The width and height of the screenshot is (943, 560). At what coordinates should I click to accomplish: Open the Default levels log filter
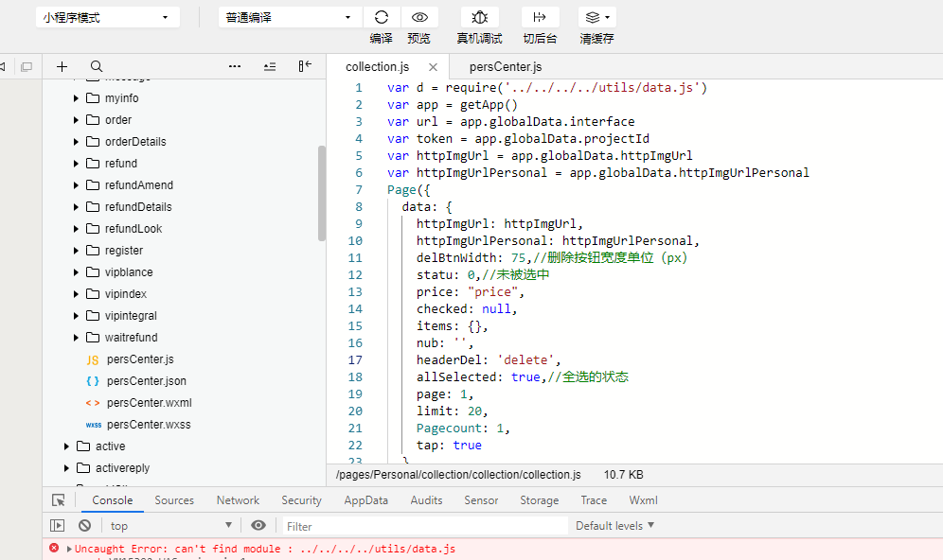pos(614,525)
